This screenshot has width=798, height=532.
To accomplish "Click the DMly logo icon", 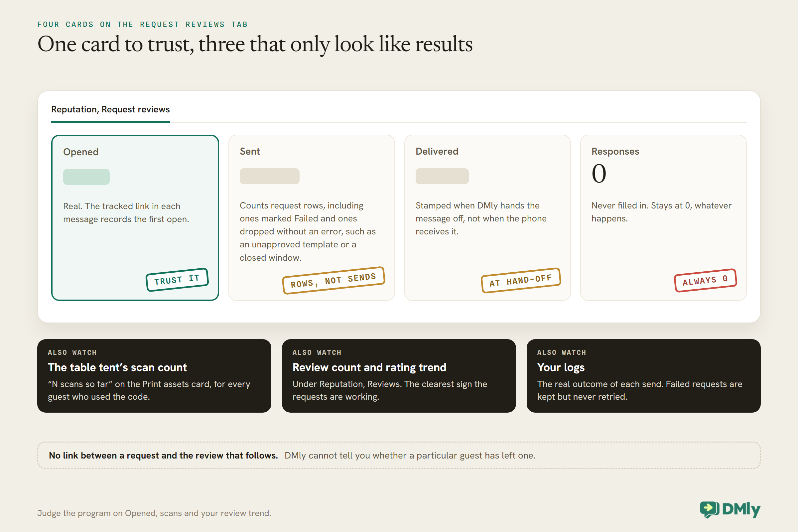I will tap(710, 510).
